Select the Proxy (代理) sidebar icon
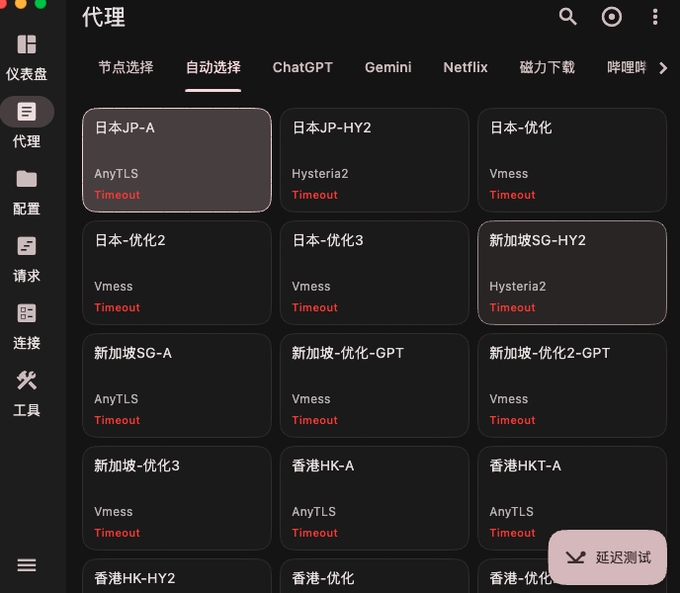This screenshot has height=593, width=680. [x=26, y=111]
